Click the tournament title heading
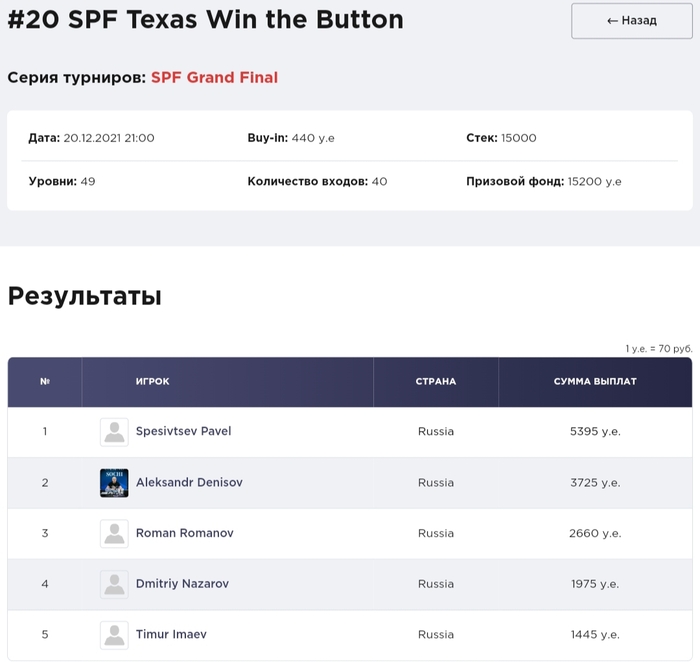 click(205, 20)
